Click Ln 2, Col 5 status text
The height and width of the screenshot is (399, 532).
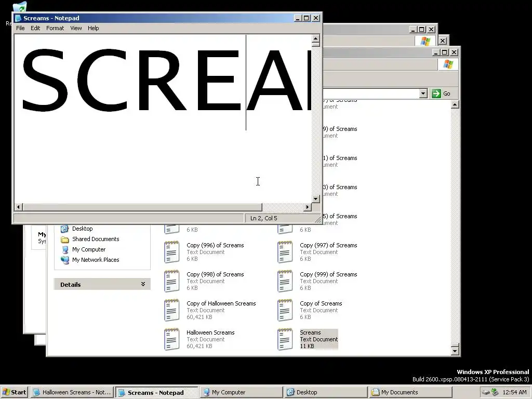pos(263,218)
